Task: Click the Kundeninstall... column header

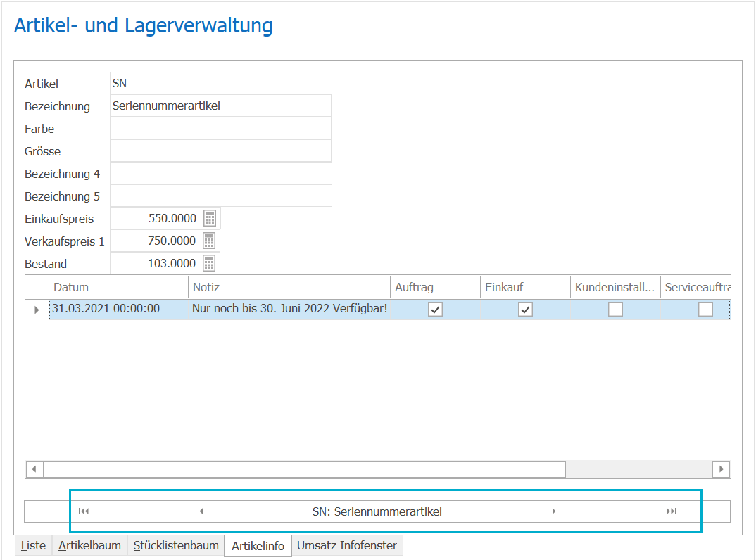Action: (615, 287)
